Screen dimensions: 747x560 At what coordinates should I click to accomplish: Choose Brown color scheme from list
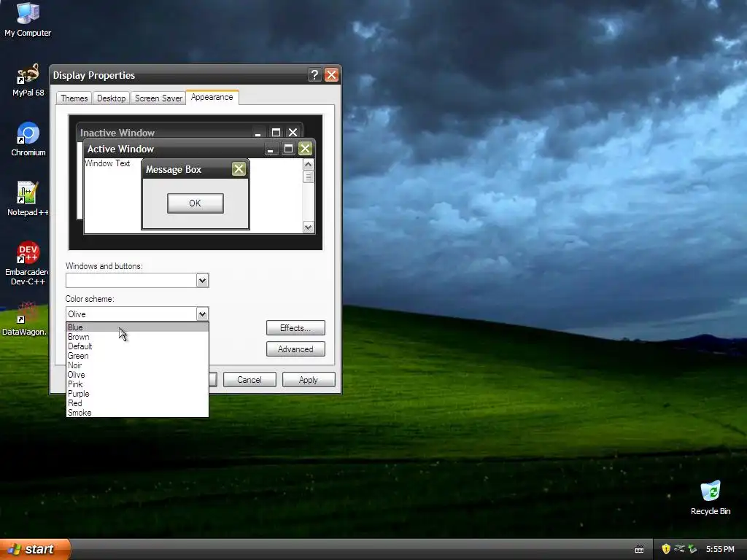[137, 337]
